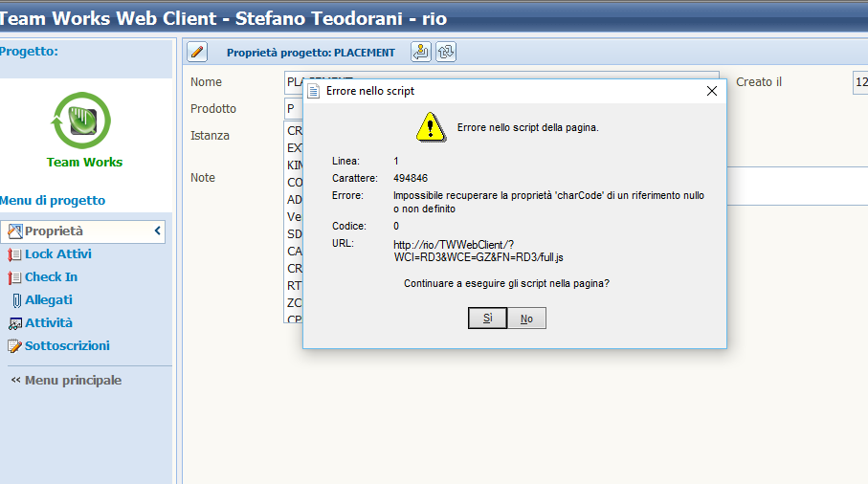This screenshot has width=868, height=484.
Task: Click the document icon in error dialog title
Action: (313, 91)
